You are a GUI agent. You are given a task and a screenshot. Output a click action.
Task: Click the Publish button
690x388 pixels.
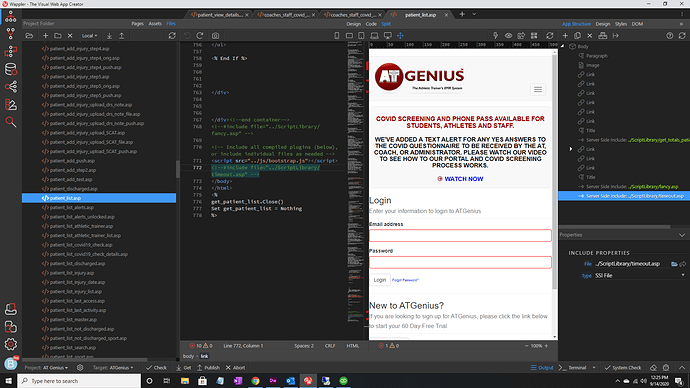[x=208, y=367]
